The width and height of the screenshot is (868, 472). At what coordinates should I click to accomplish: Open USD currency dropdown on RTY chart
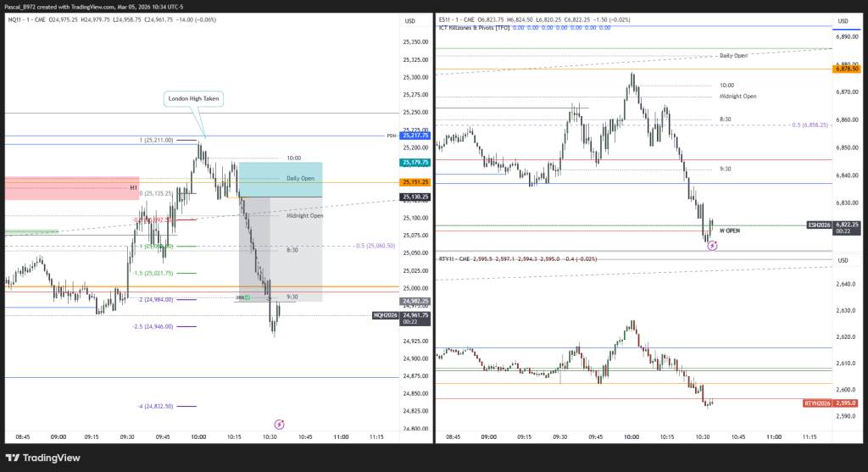843,260
